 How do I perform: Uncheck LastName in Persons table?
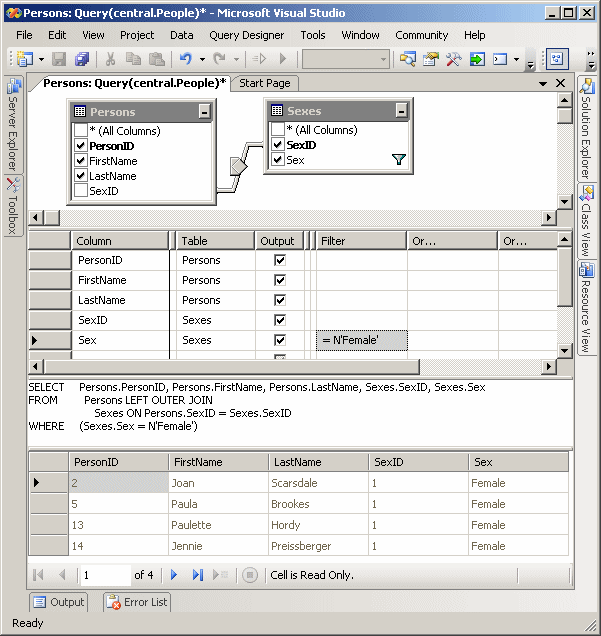click(81, 176)
